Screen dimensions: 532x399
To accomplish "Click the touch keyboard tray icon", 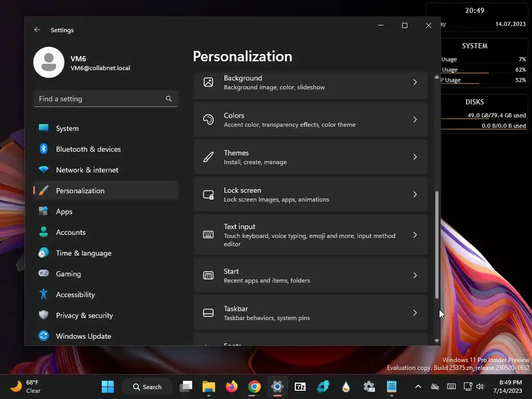I will pos(451,387).
